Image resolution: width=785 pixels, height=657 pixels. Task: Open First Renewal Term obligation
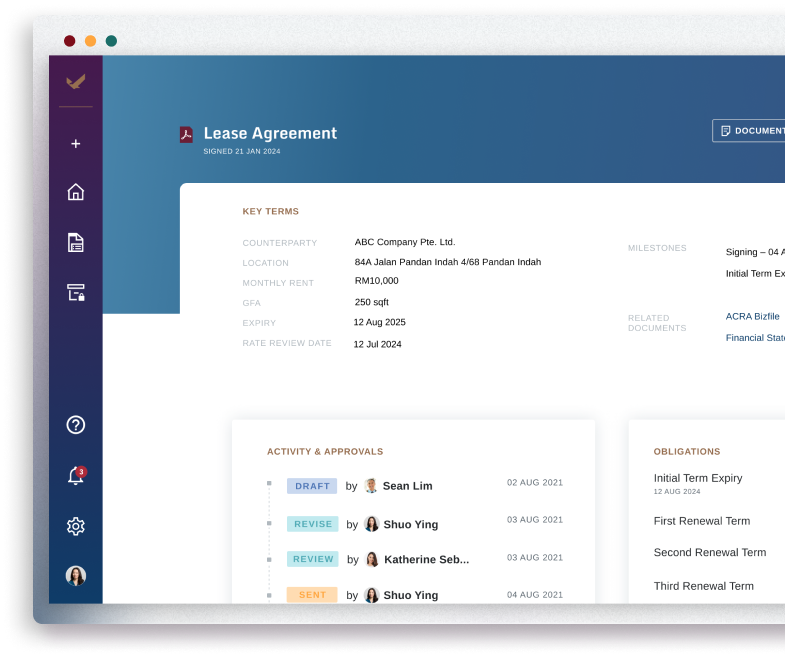click(x=702, y=521)
